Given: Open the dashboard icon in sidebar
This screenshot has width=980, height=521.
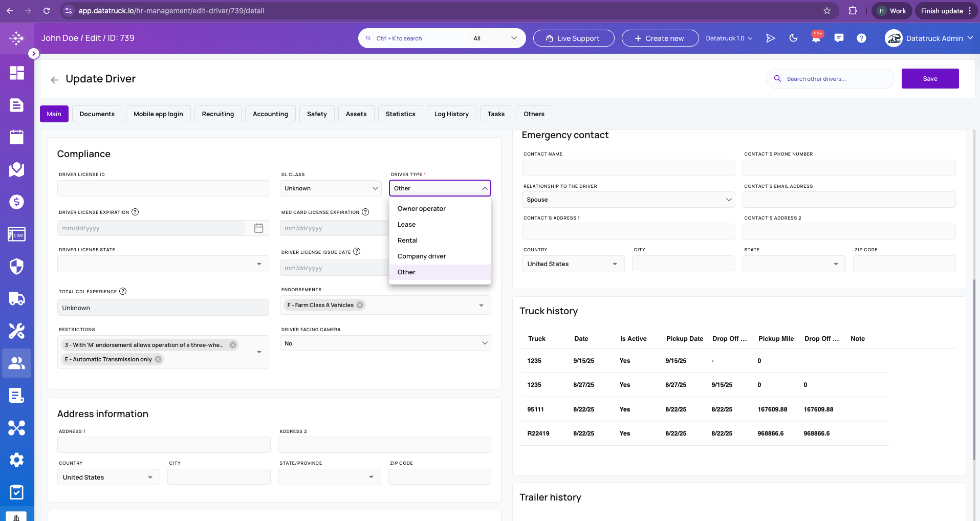Looking at the screenshot, I should (17, 73).
